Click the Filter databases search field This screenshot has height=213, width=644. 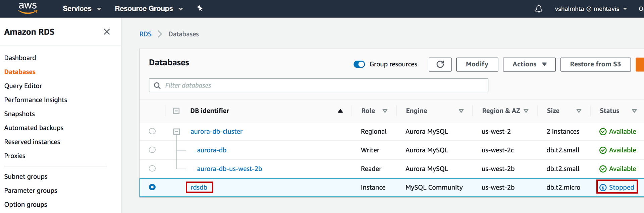319,85
